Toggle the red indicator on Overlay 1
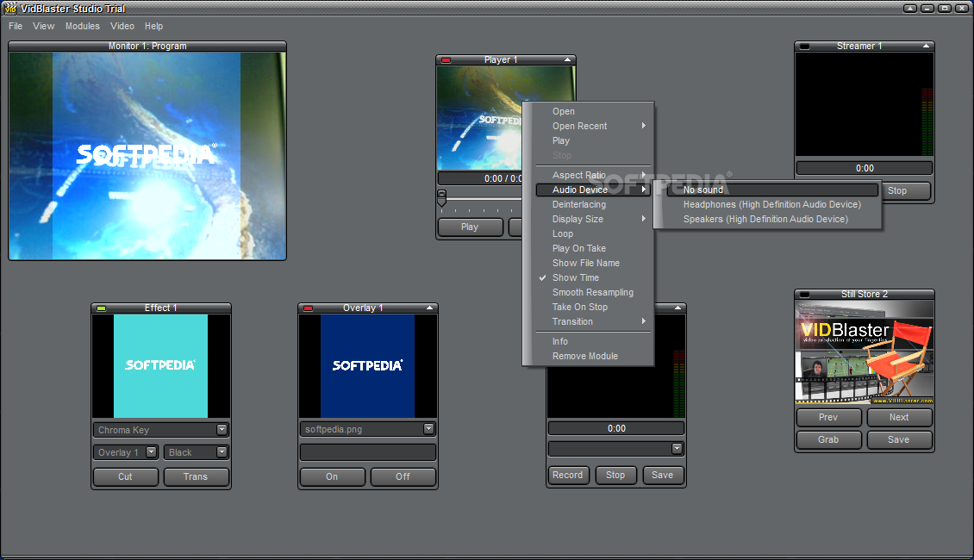The image size is (974, 560). (x=308, y=308)
